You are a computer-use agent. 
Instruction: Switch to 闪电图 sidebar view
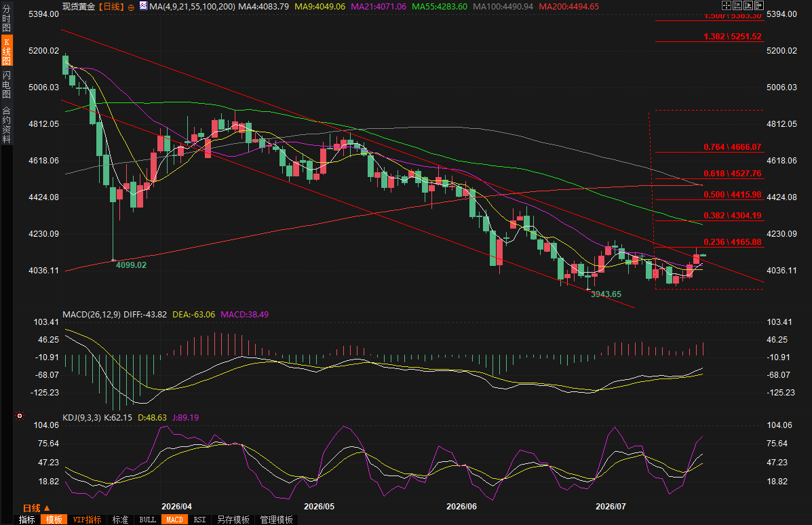(6, 84)
